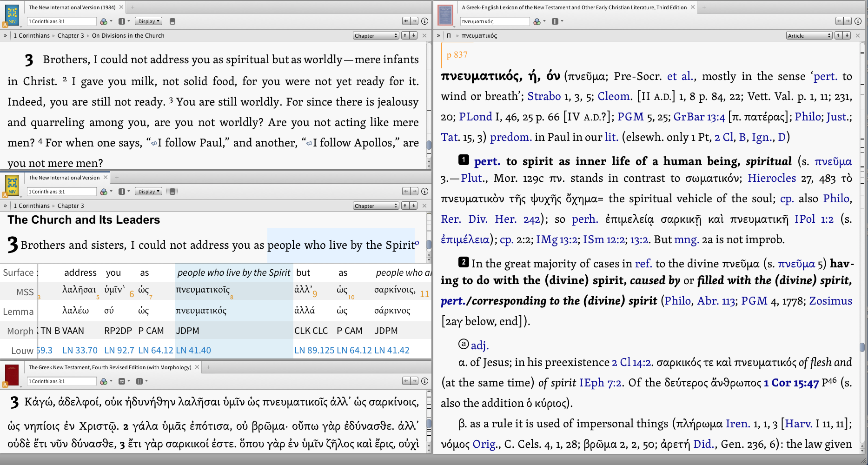The height and width of the screenshot is (465, 868).
Task: Show resource information for the lexicon
Action: 858,21
